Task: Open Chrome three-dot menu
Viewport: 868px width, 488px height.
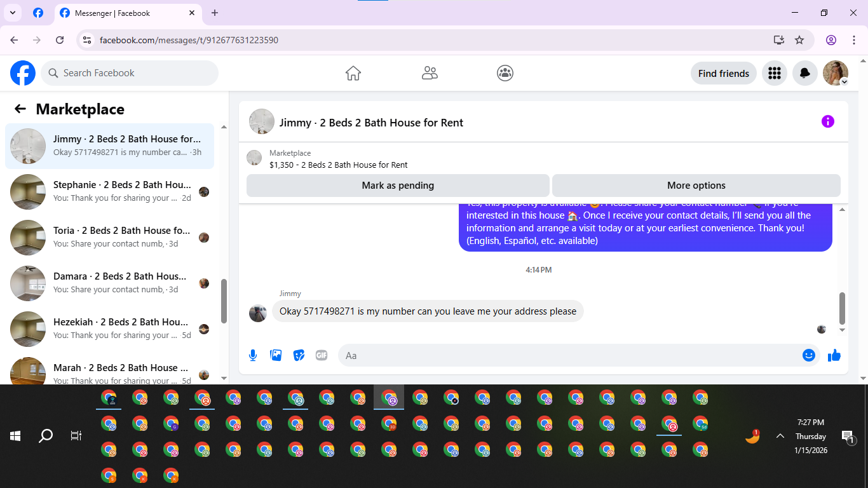Action: point(853,40)
